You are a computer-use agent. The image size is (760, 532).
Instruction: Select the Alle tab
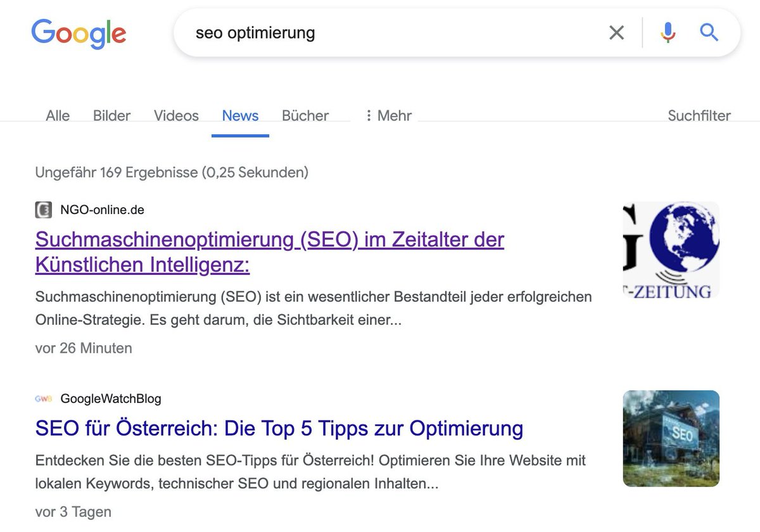coord(57,115)
